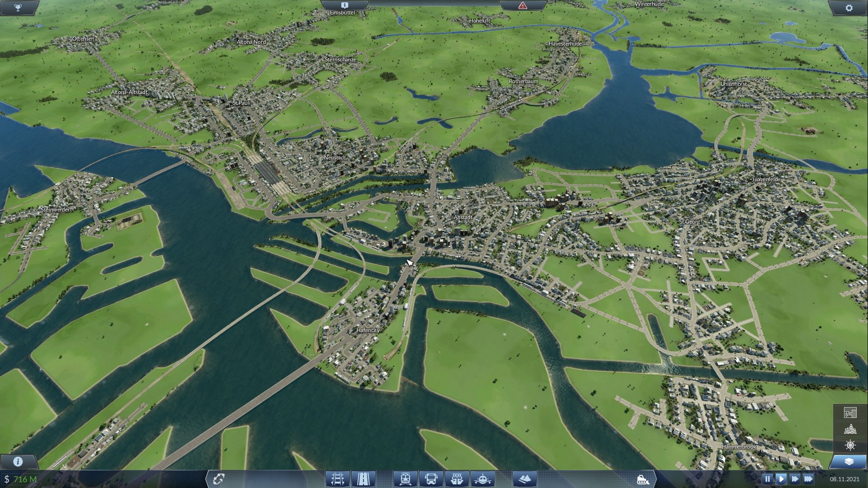Image resolution: width=868 pixels, height=488 pixels.
Task: Pause the game simulation
Action: (767, 479)
